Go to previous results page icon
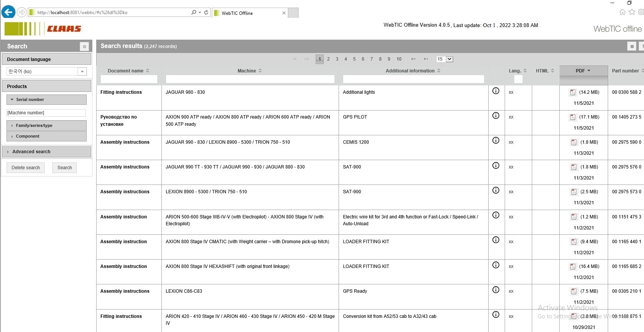This screenshot has width=644, height=332. pos(306,59)
